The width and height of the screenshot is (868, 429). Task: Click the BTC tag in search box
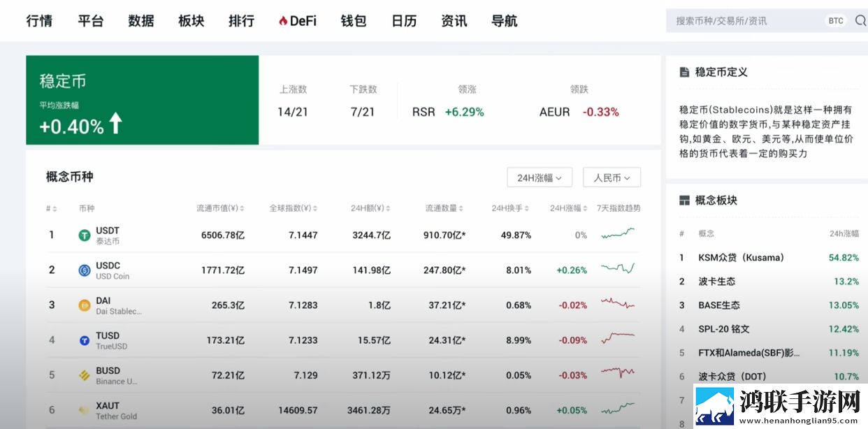(x=836, y=21)
